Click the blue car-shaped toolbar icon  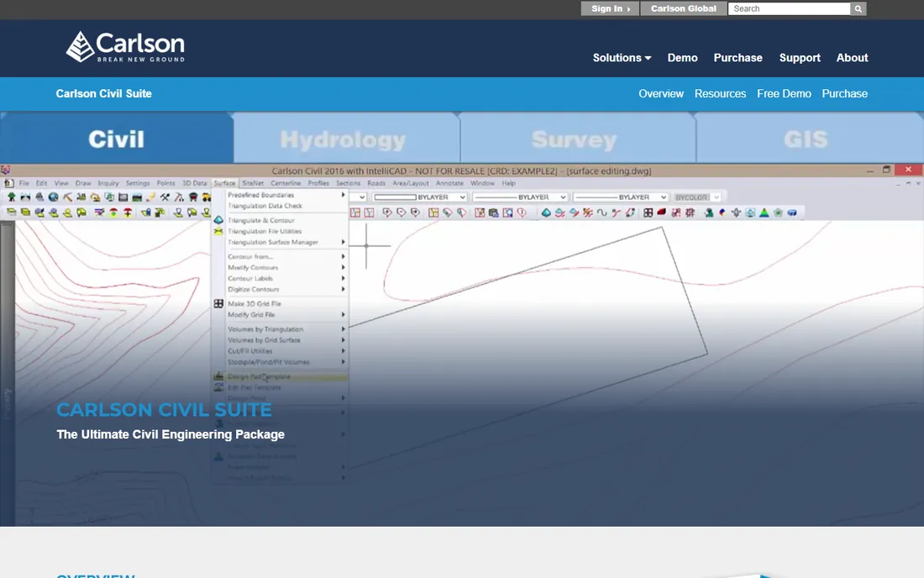(792, 213)
